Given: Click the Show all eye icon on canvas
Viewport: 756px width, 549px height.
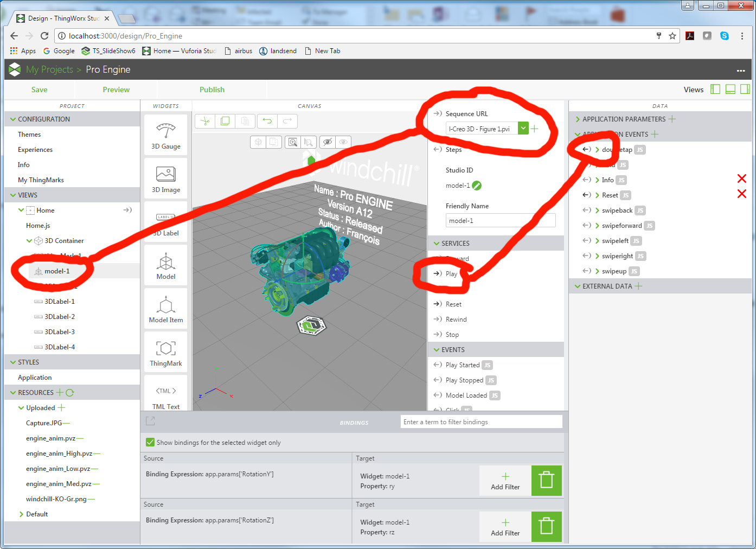Looking at the screenshot, I should pyautogui.click(x=343, y=142).
